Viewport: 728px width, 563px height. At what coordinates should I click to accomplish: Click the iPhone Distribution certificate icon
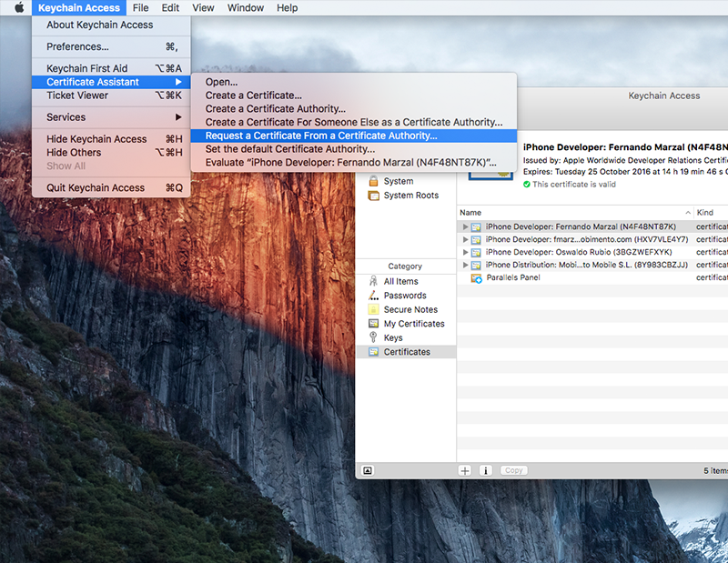point(476,265)
